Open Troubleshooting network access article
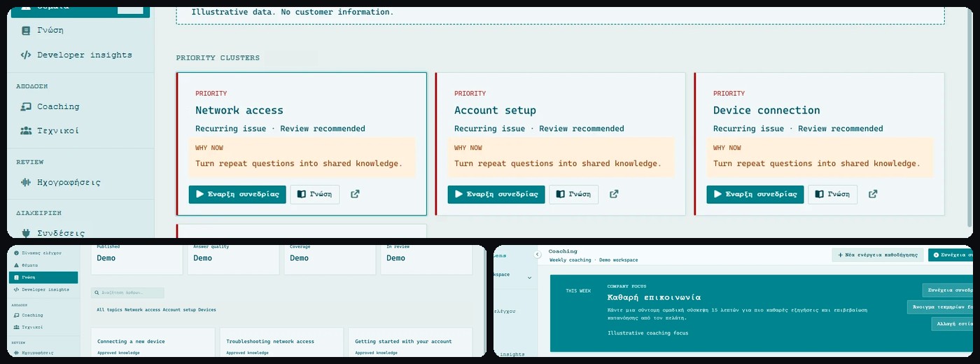This screenshot has width=980, height=364. pos(281,342)
